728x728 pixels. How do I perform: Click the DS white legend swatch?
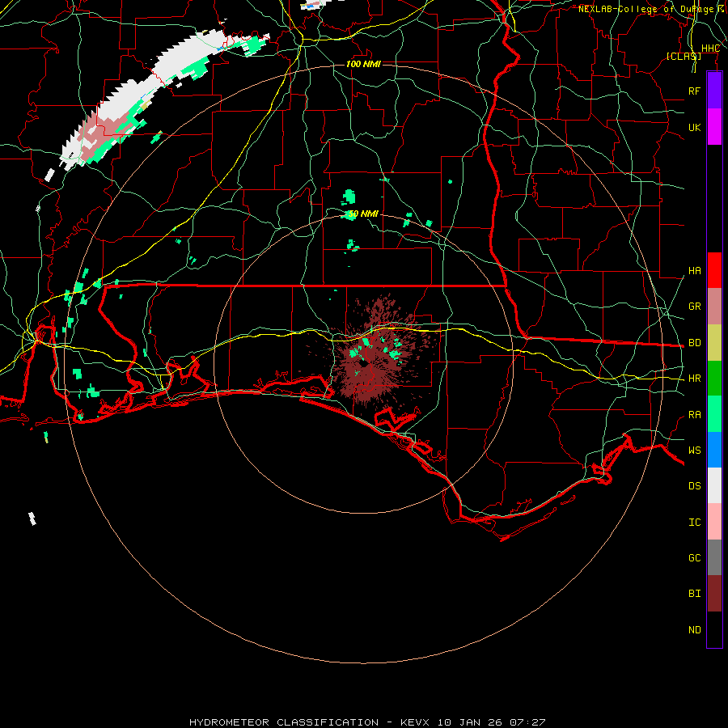pos(714,485)
